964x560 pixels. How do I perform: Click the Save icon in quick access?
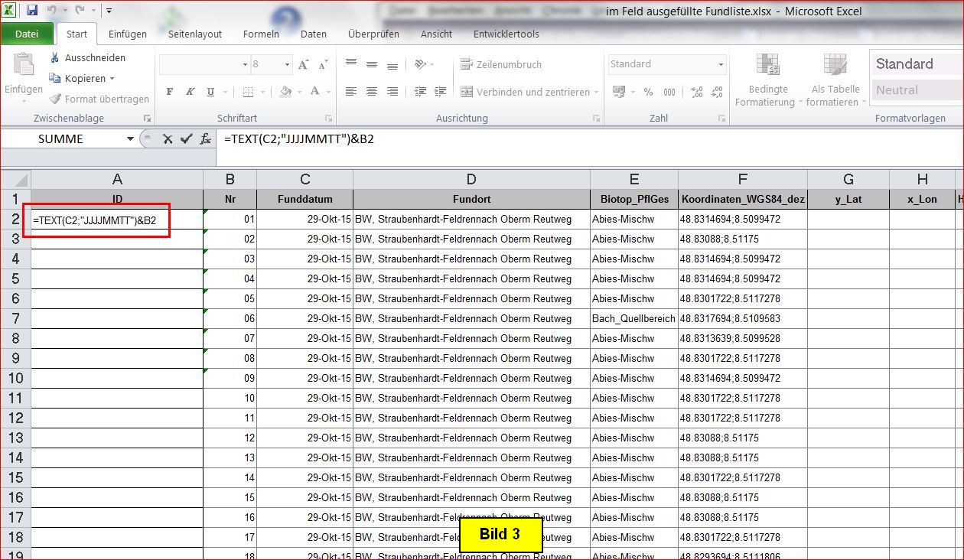[32, 11]
